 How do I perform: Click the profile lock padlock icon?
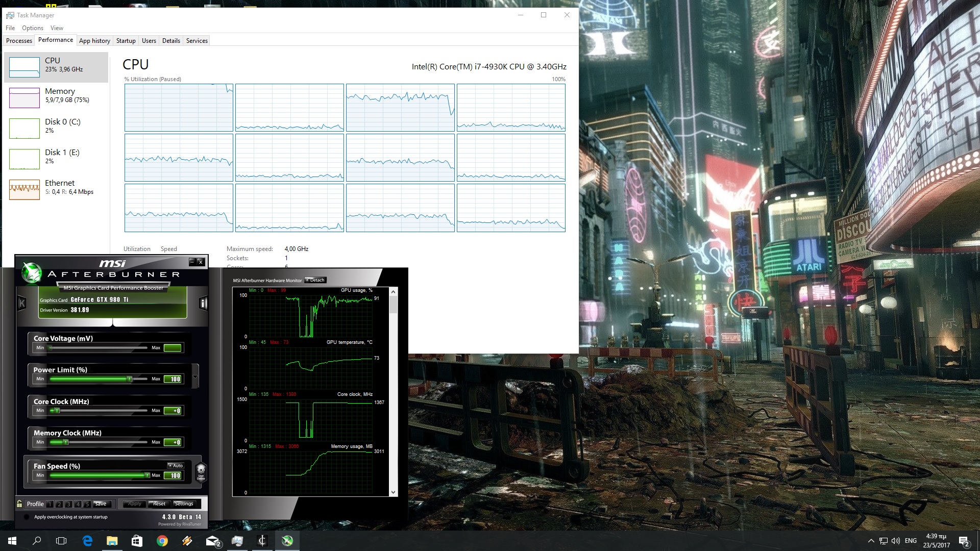tap(19, 504)
